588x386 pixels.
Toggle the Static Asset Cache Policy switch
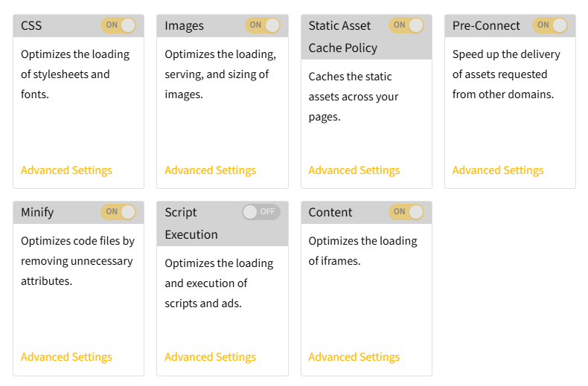406,25
